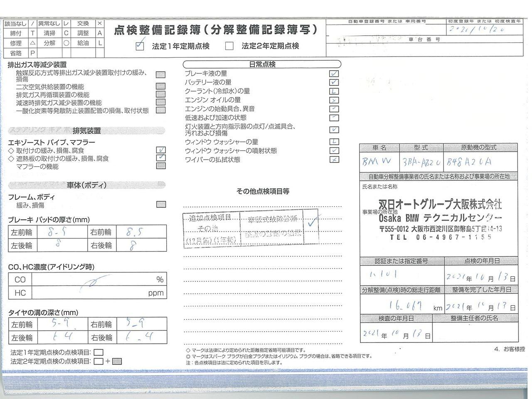Click the エンジン オイルの量 result box

pyautogui.click(x=334, y=100)
